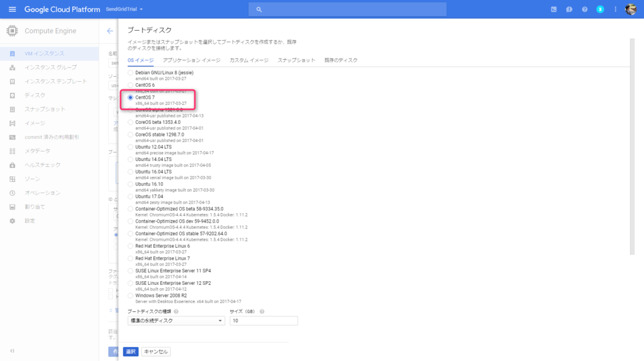Switch to the アプリケーション イメージ tab
644x361 pixels.
[191, 60]
